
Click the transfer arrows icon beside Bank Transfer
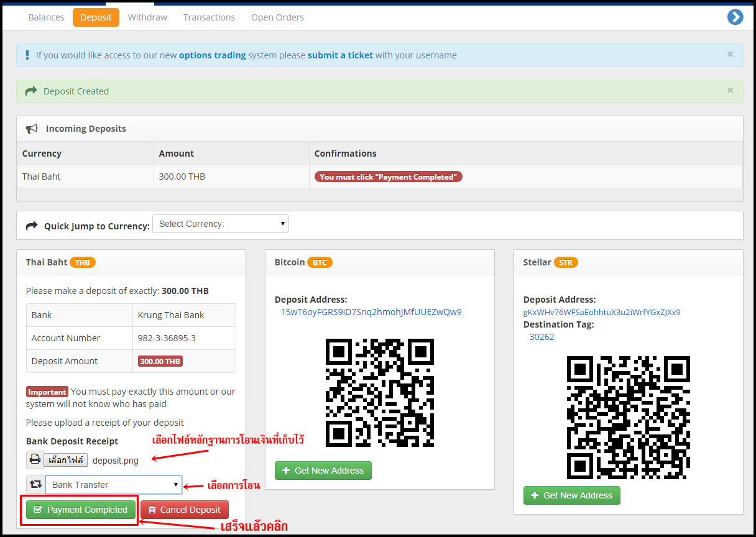[x=35, y=485]
